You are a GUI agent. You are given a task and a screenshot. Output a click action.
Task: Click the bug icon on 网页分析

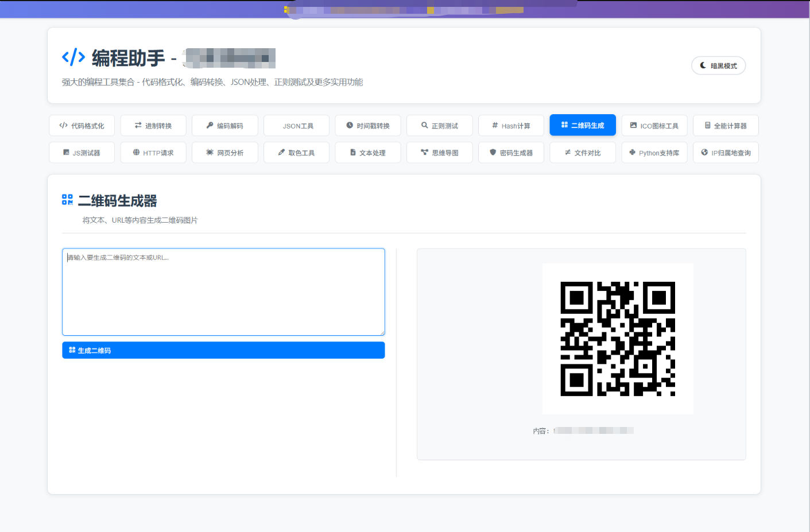point(210,152)
